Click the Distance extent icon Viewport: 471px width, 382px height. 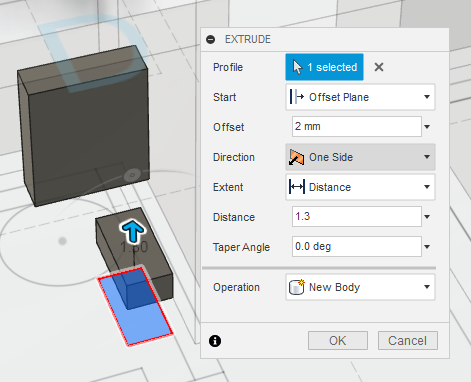click(297, 187)
